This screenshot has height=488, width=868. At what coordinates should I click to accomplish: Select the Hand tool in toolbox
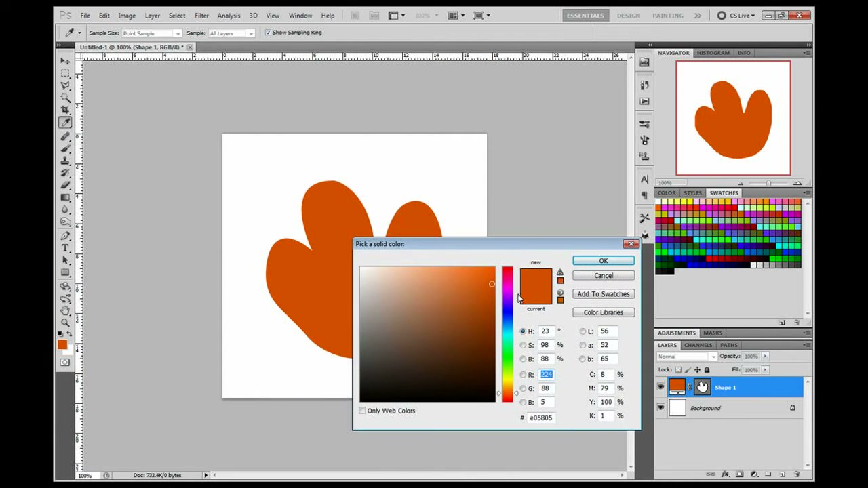click(65, 310)
